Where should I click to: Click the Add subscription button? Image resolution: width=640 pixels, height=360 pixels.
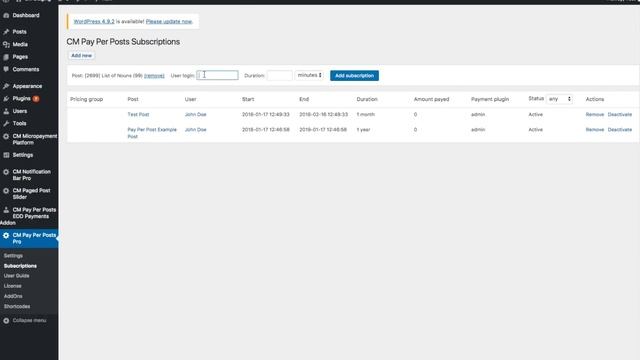pos(354,76)
